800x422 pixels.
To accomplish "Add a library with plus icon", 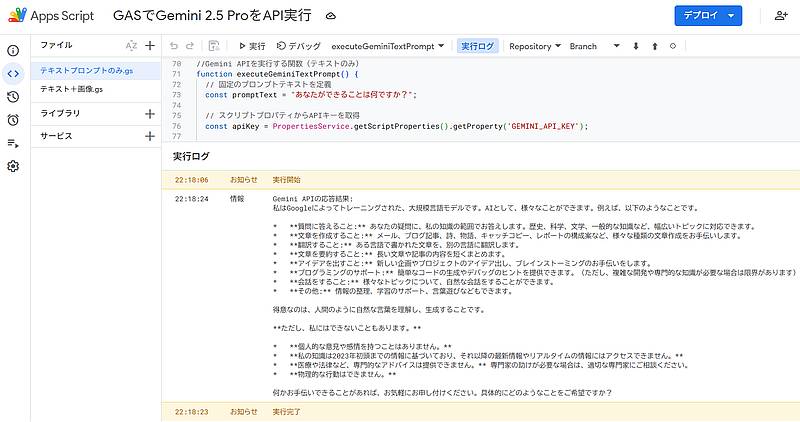I will point(150,114).
